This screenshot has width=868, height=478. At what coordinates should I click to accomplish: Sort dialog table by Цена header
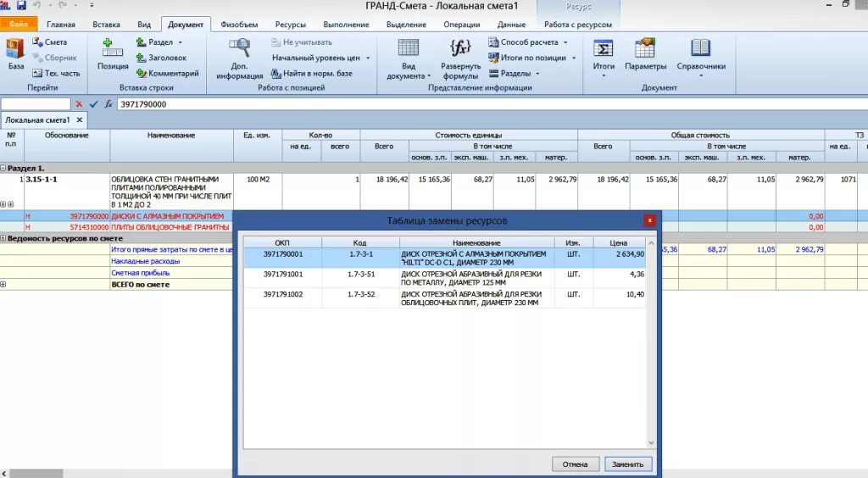pyautogui.click(x=618, y=243)
